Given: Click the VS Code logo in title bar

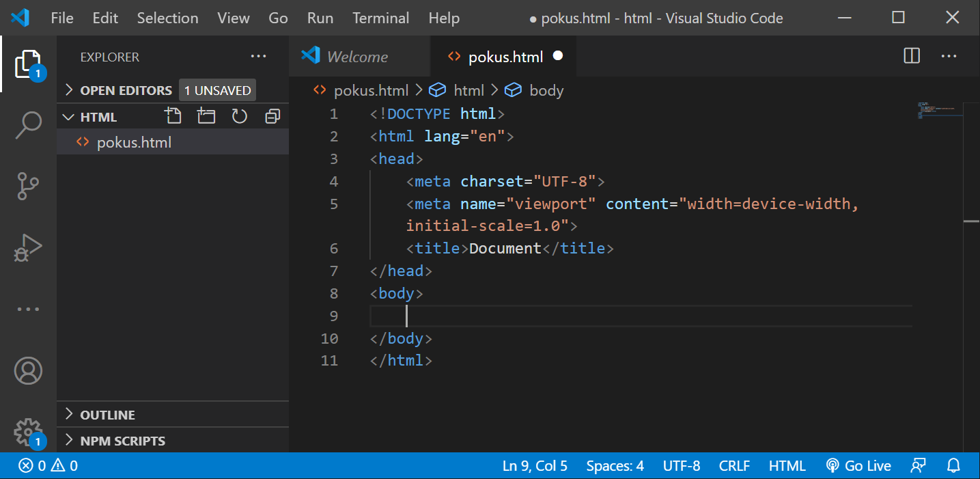Looking at the screenshot, I should coord(20,18).
